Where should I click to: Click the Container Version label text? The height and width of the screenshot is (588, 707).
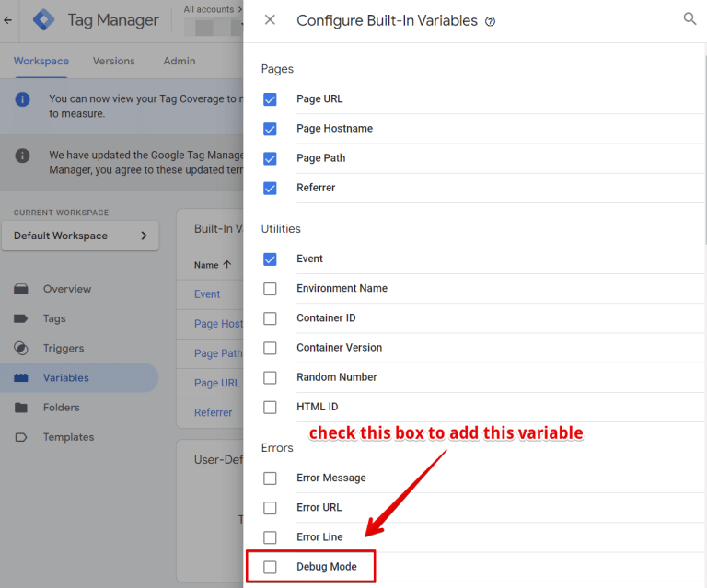tap(339, 348)
